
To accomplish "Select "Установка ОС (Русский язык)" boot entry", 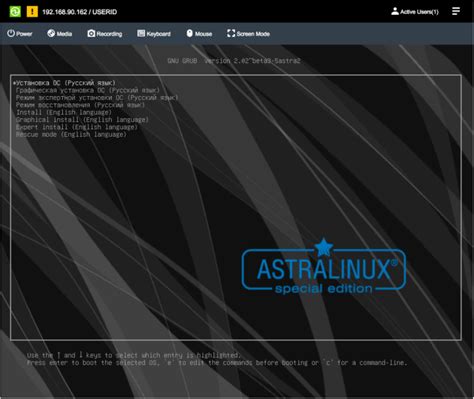I will (64, 83).
